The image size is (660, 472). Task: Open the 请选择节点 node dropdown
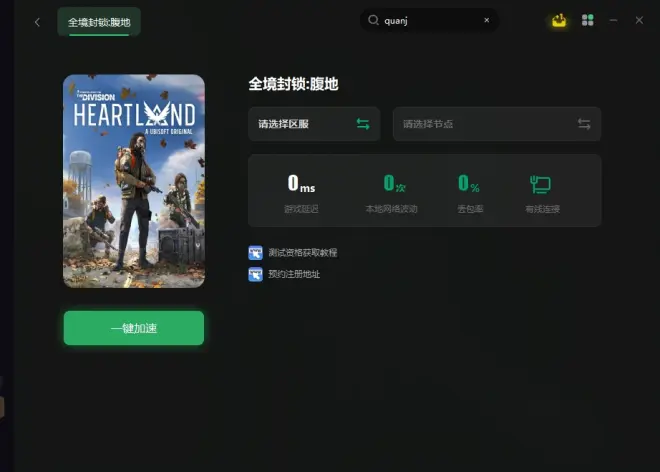497,124
